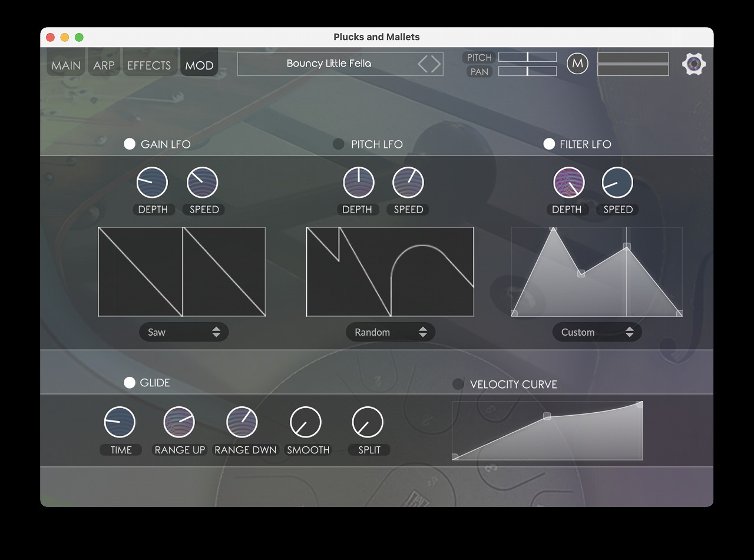Enable the Velocity Curve toggle
Screen dimensions: 754x560
(x=458, y=385)
